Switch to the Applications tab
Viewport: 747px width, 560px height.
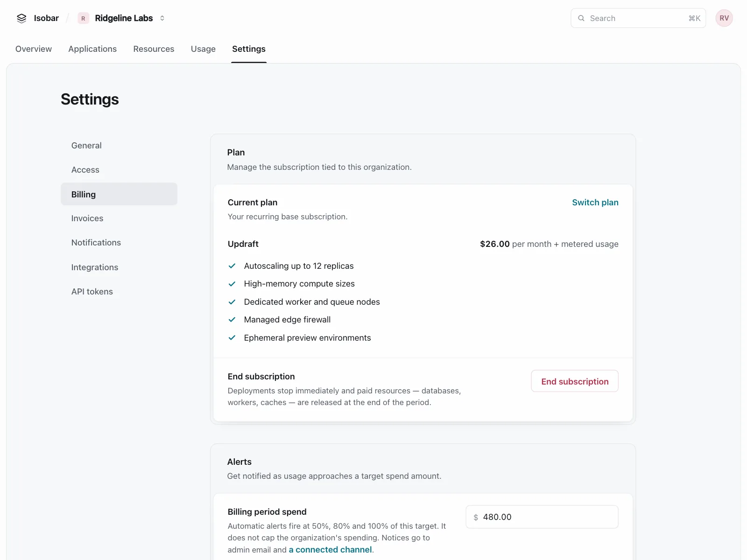(x=92, y=49)
